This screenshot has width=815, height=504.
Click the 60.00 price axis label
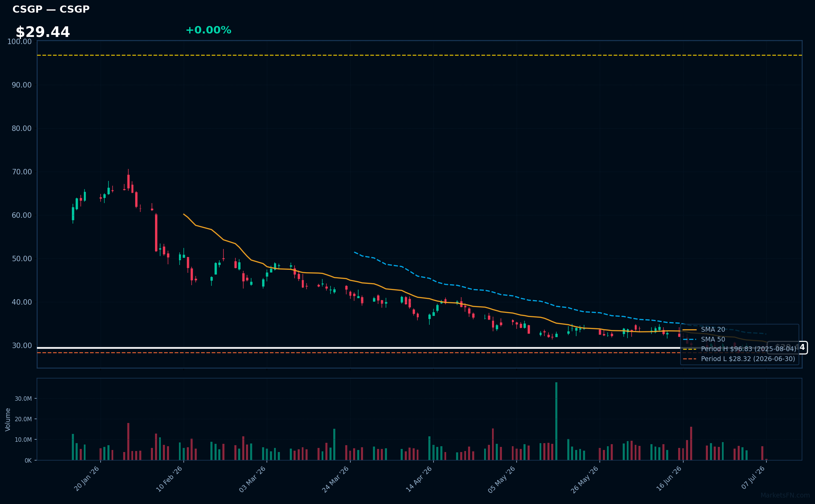click(22, 215)
